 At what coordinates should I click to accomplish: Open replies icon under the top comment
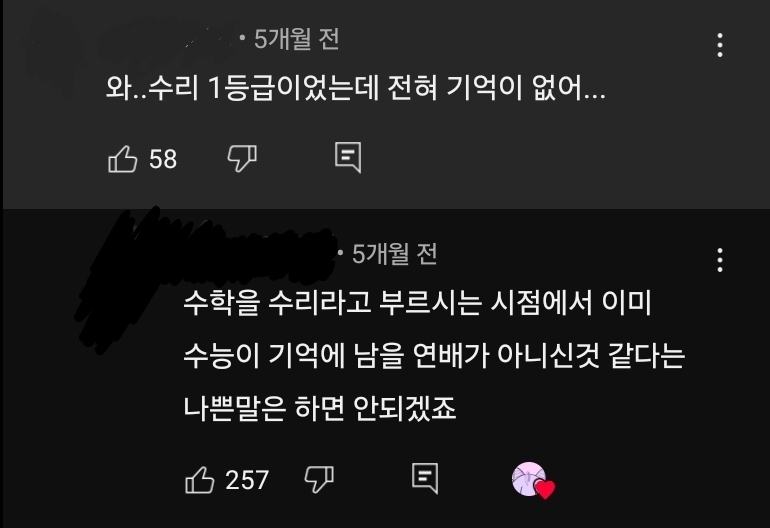click(348, 157)
